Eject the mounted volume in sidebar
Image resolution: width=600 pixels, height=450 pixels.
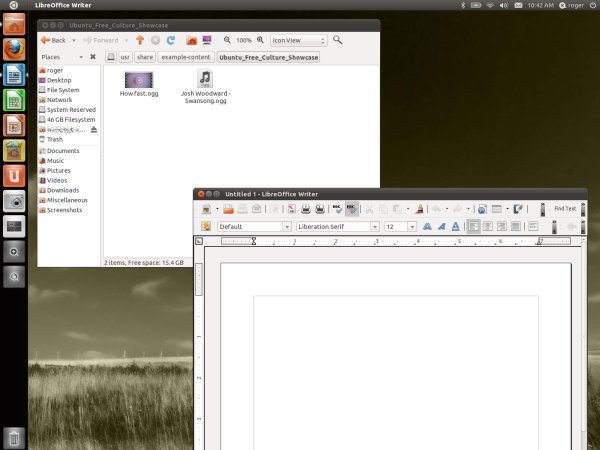click(x=94, y=130)
